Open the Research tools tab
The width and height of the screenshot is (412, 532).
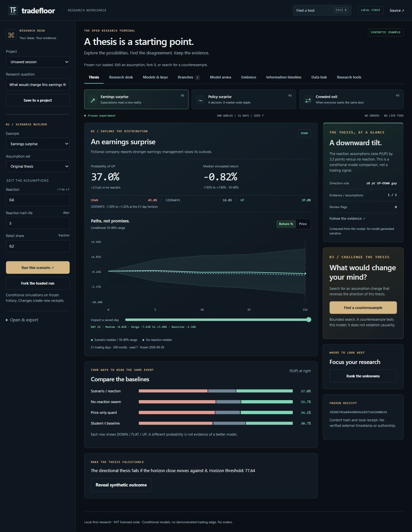349,77
